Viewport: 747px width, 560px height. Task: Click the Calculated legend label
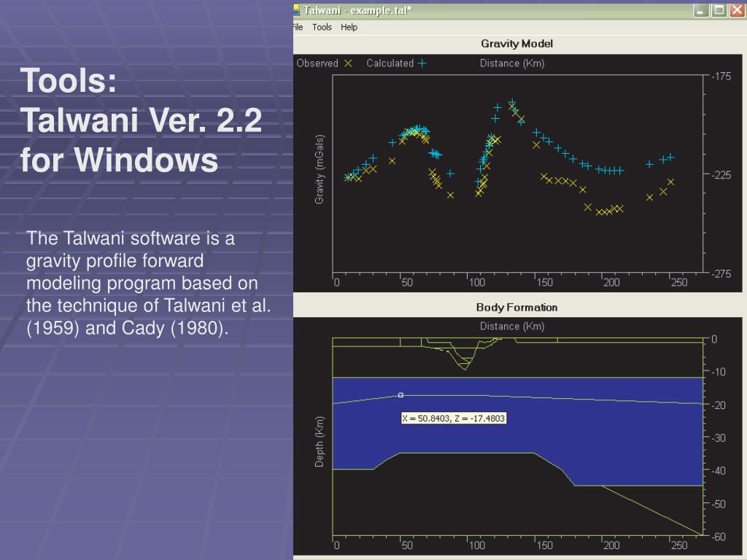point(390,63)
